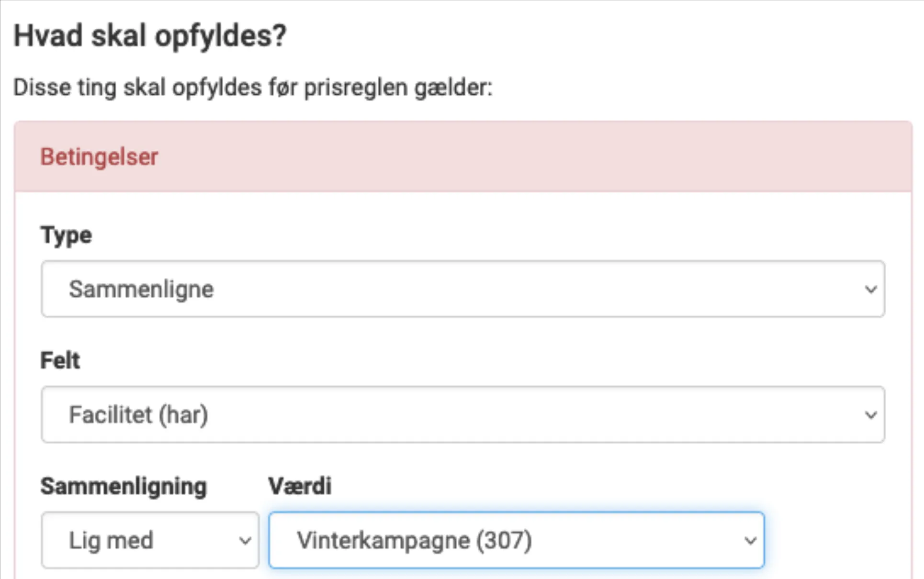Click the prisreglen description text line
This screenshot has width=924, height=579.
(x=252, y=87)
